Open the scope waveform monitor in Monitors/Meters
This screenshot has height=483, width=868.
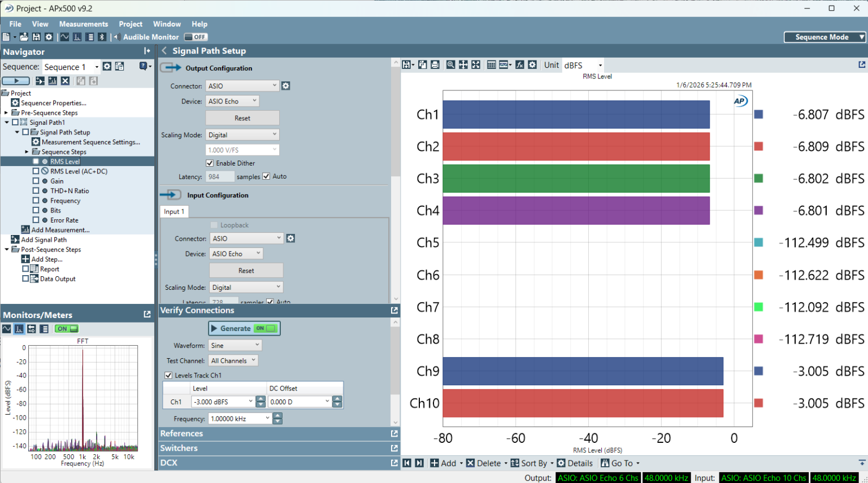coord(7,329)
